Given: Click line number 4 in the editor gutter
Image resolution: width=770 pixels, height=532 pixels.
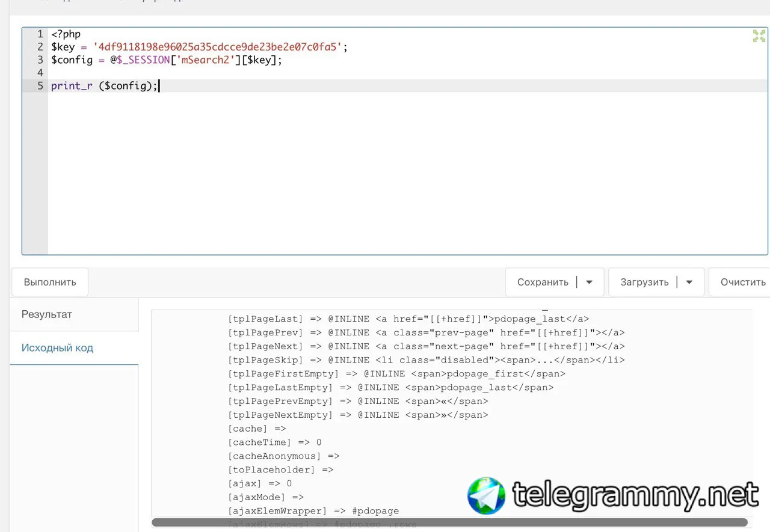Looking at the screenshot, I should pos(40,73).
